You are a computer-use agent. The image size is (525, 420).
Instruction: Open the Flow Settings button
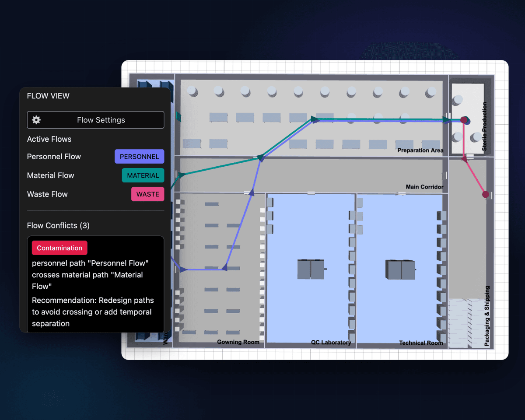point(95,120)
